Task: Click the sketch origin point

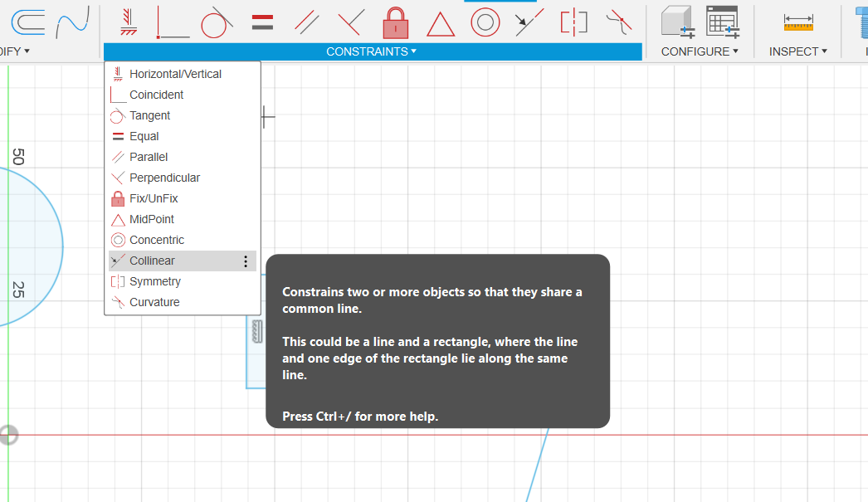Action: point(7,435)
